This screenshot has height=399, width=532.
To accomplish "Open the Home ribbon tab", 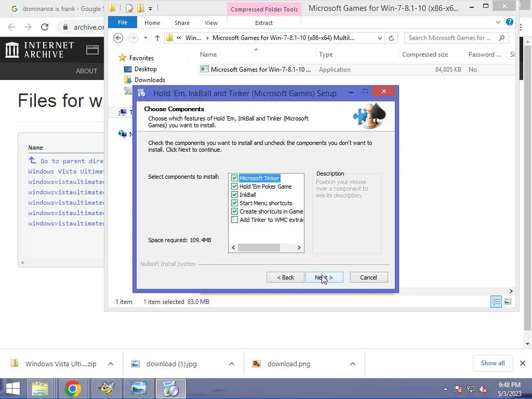I will (x=152, y=23).
